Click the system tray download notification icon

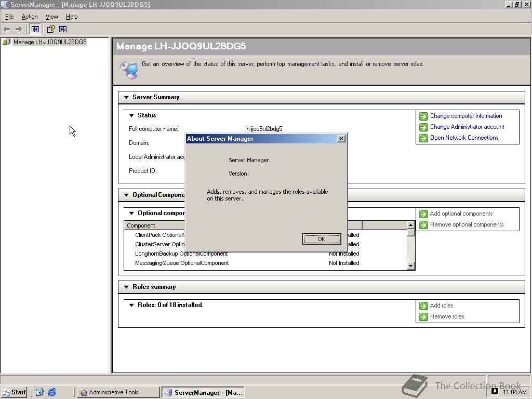(495, 391)
